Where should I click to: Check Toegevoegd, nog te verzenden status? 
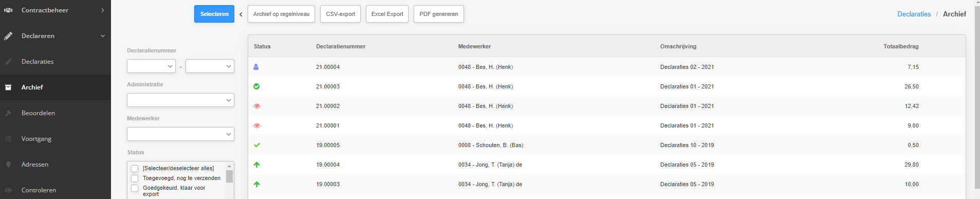(135, 178)
